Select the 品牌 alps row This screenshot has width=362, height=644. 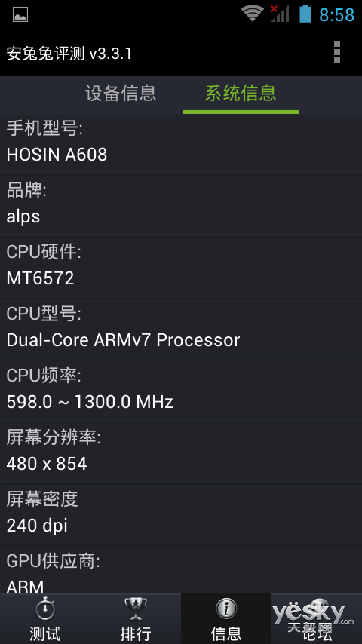point(181,205)
